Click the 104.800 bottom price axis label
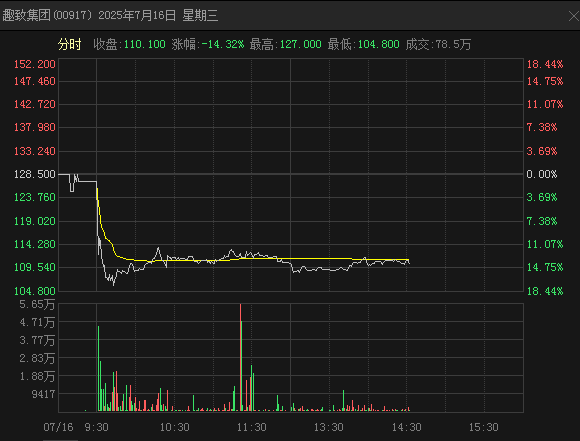 click(x=35, y=291)
